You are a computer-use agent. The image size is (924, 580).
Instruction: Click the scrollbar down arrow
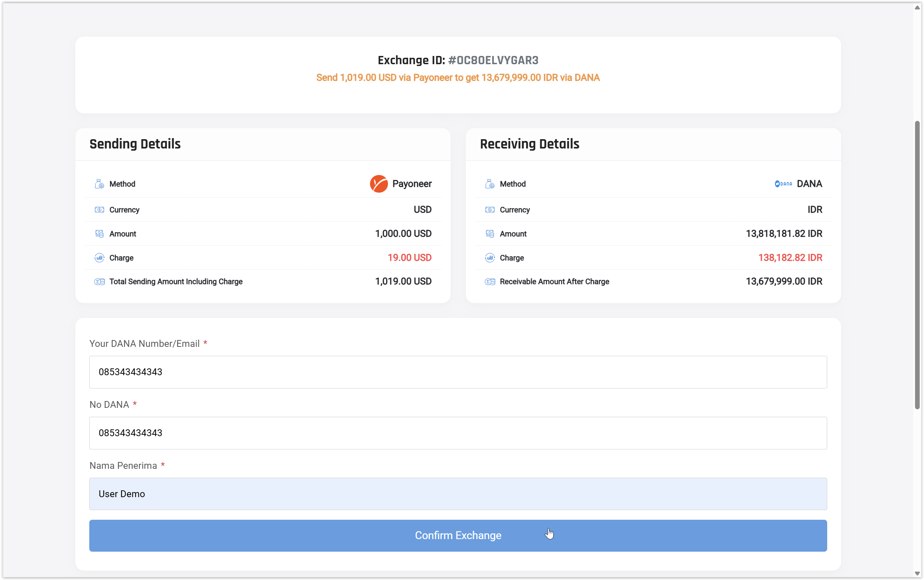pyautogui.click(x=917, y=574)
